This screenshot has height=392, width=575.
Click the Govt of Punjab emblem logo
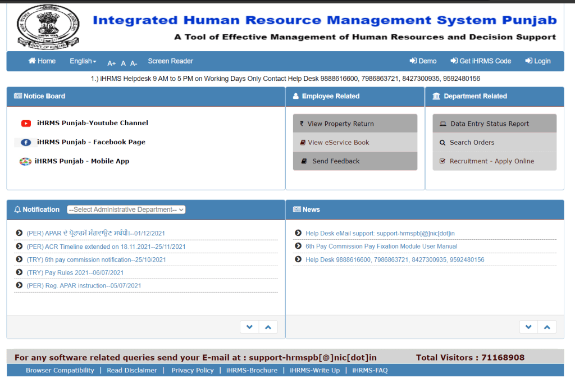pos(48,27)
